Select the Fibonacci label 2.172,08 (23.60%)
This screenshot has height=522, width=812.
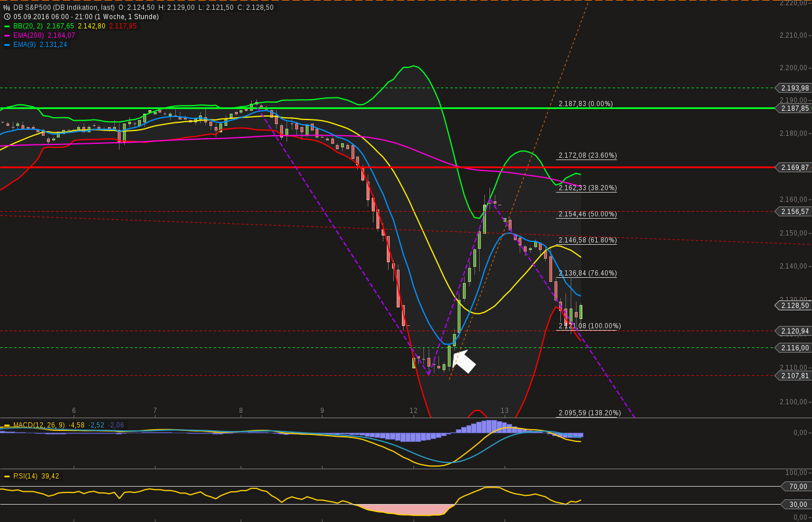click(588, 155)
